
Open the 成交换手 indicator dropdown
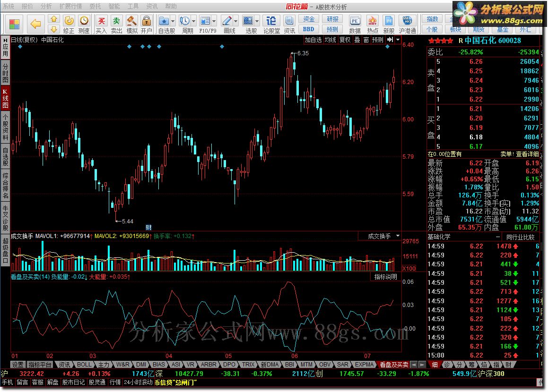398,236
